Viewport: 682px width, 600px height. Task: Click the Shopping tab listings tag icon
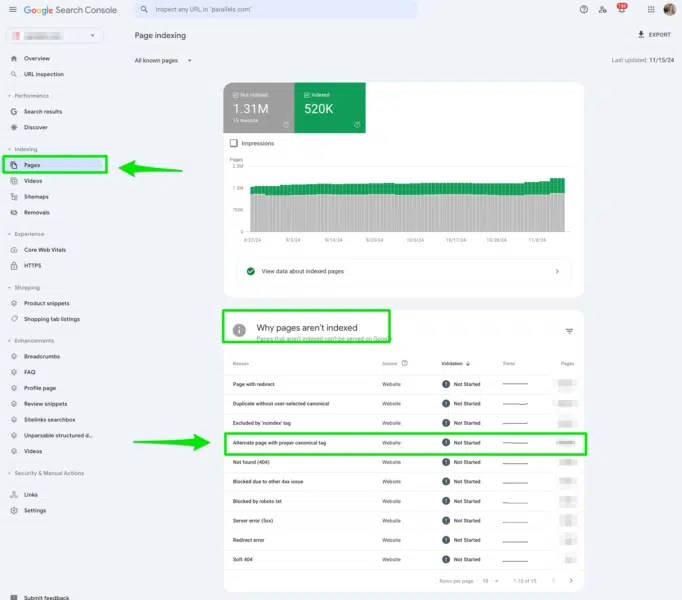click(14, 319)
